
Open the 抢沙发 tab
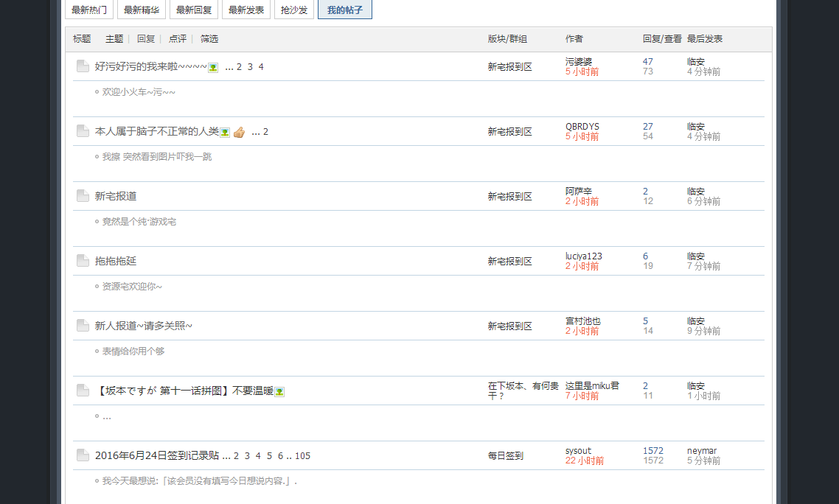click(294, 10)
